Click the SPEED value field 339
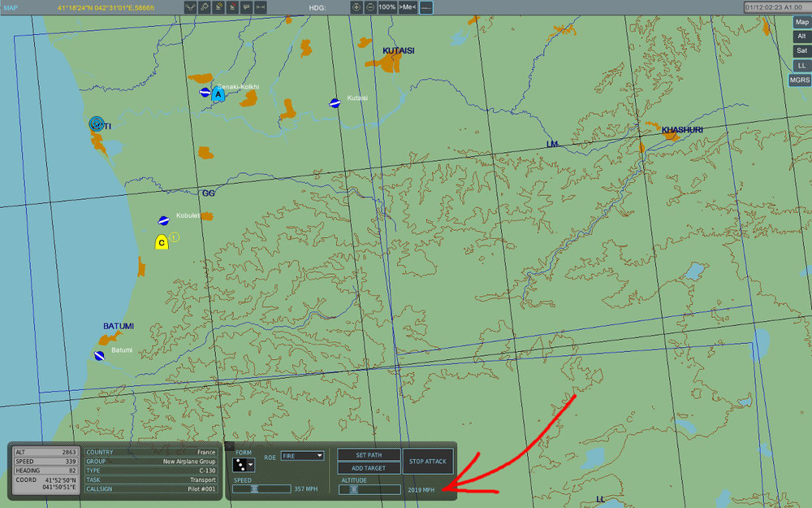Image resolution: width=812 pixels, height=508 pixels. (46, 462)
